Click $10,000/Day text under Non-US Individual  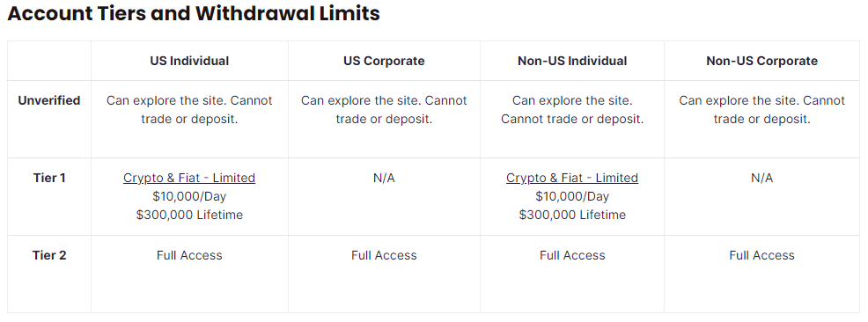[572, 196]
